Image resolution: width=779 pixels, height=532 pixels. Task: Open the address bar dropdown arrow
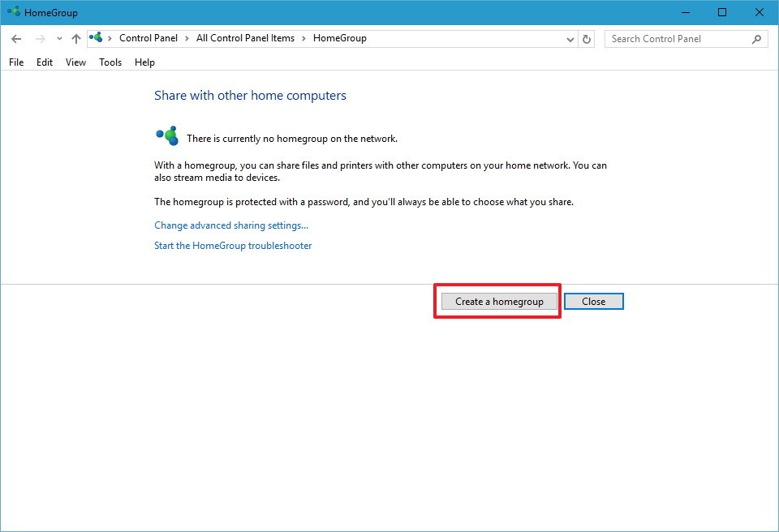(x=570, y=38)
